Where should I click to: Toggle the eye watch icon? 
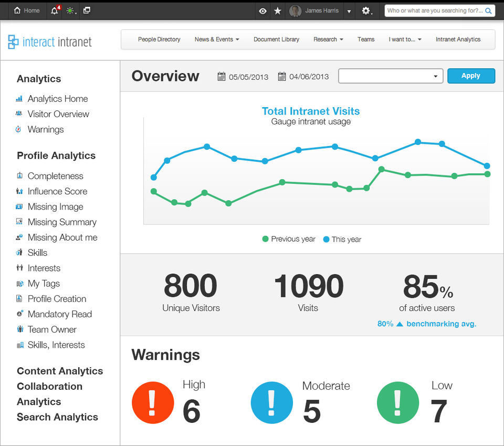tap(262, 11)
